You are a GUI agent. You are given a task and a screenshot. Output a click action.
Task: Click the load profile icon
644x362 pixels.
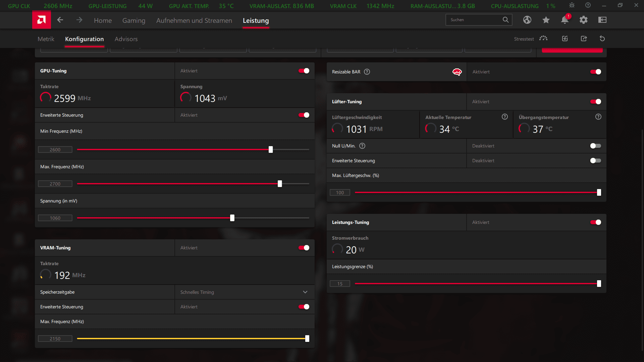click(565, 39)
